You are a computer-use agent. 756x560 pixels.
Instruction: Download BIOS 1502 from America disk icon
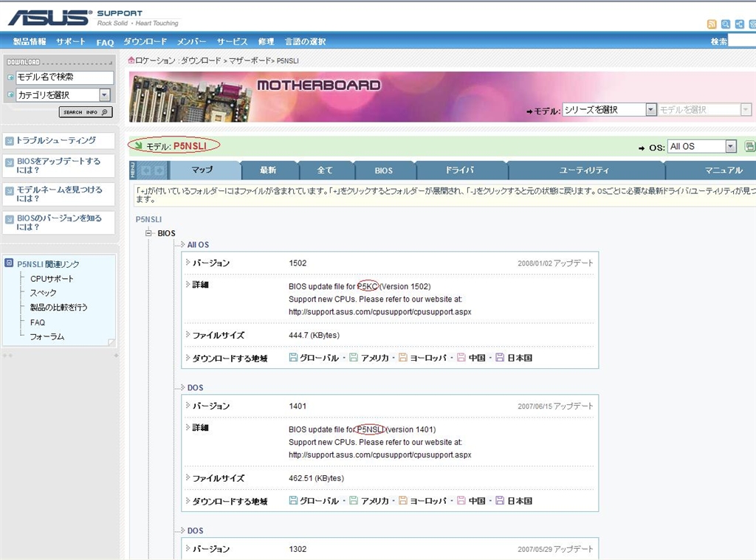[354, 357]
